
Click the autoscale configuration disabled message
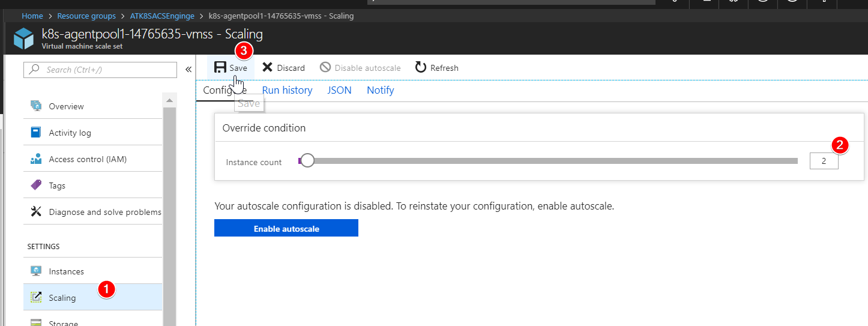pos(414,206)
